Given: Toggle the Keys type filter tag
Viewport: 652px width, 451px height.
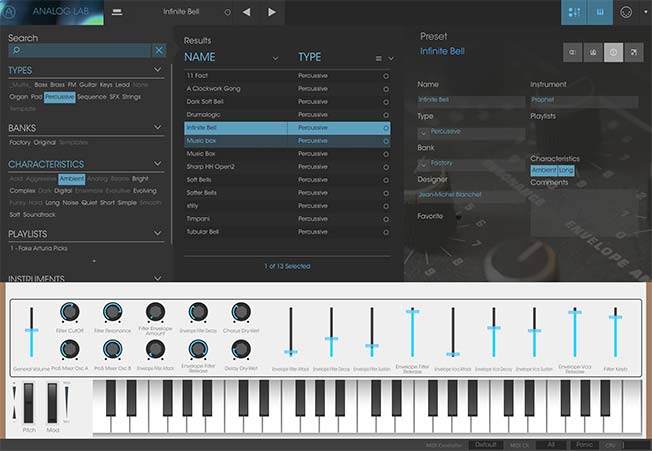Looking at the screenshot, I should [106, 85].
